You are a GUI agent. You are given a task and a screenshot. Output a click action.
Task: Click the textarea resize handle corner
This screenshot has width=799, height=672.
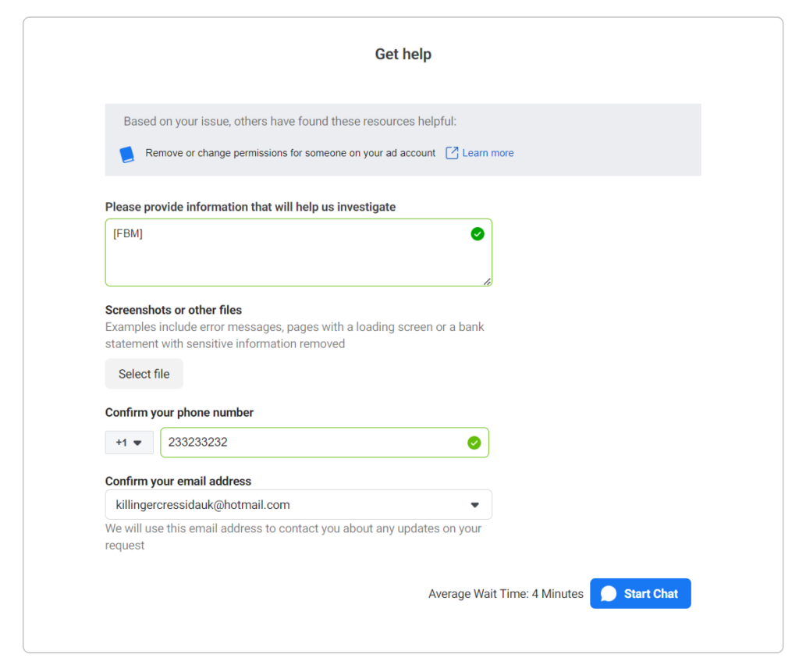click(487, 282)
